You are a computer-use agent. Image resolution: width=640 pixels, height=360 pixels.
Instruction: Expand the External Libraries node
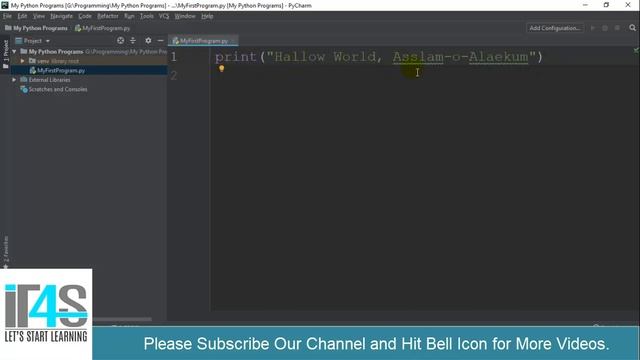[x=14, y=80]
